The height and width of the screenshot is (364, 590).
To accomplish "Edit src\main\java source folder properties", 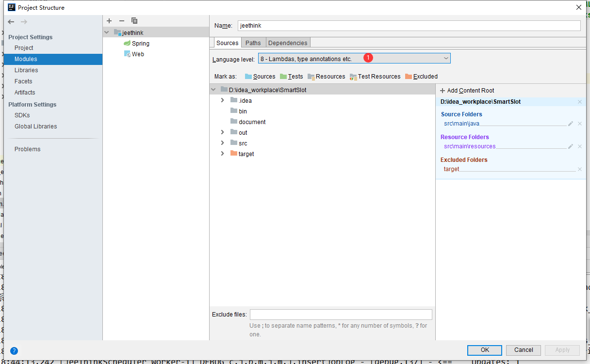I will [x=571, y=124].
